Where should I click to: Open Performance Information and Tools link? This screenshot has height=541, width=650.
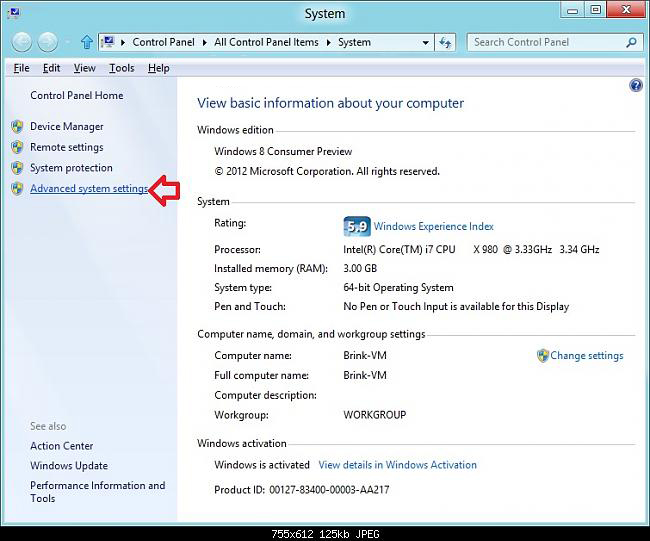[98, 492]
